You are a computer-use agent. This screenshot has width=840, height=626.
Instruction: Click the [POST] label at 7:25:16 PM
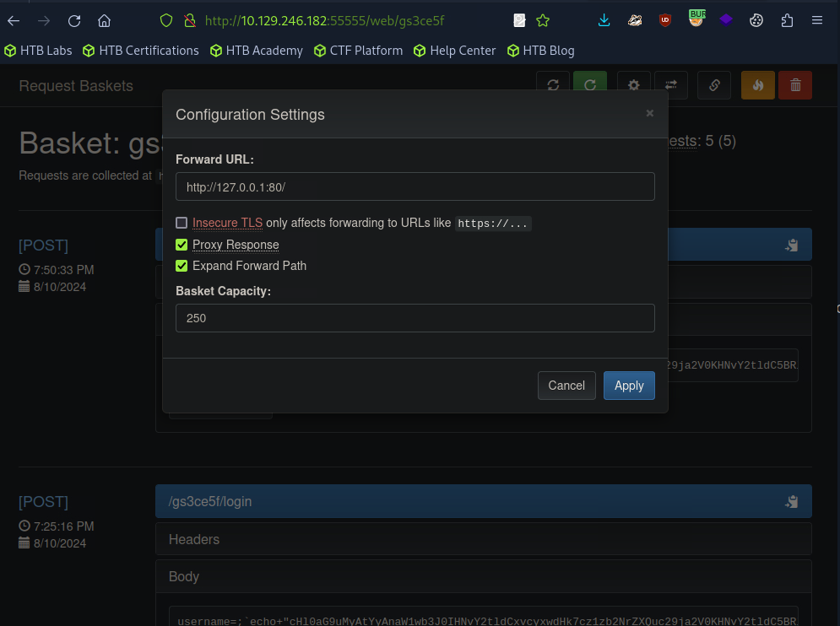click(x=43, y=502)
